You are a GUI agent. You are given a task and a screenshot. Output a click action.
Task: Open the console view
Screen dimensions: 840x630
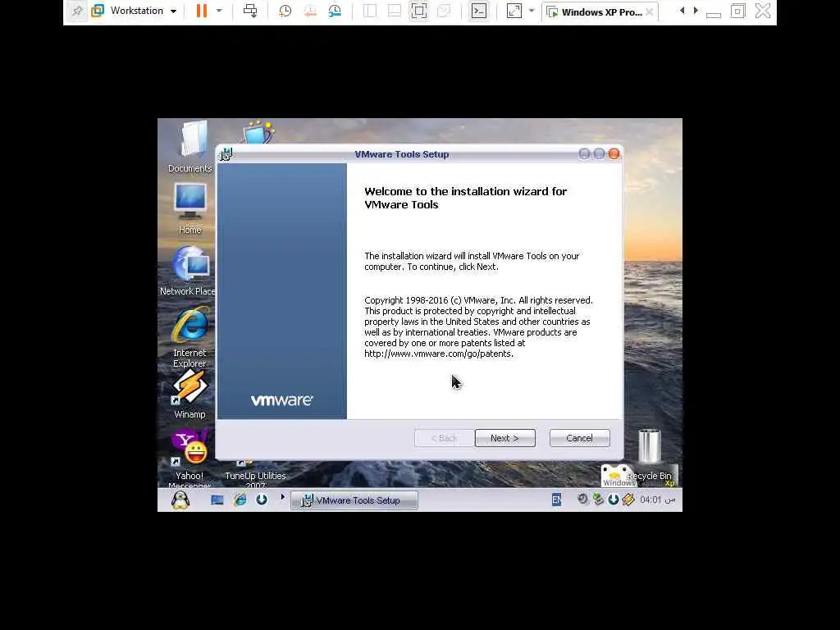pos(479,11)
